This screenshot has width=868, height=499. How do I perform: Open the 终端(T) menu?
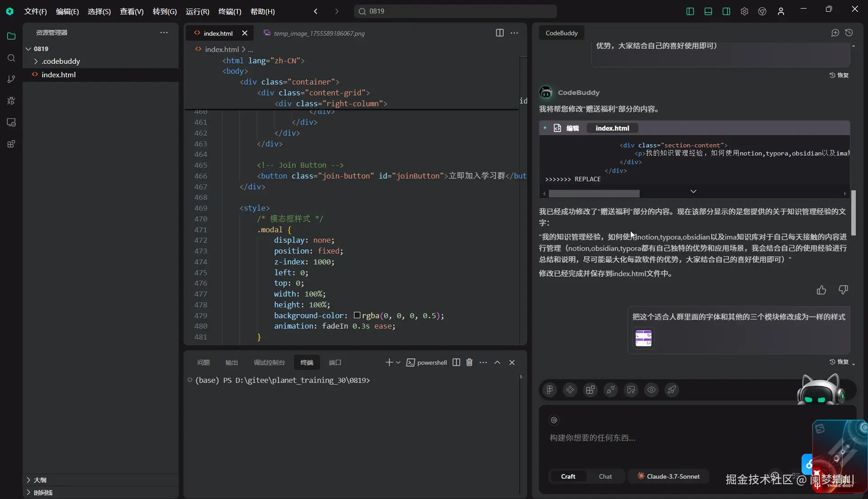230,11
